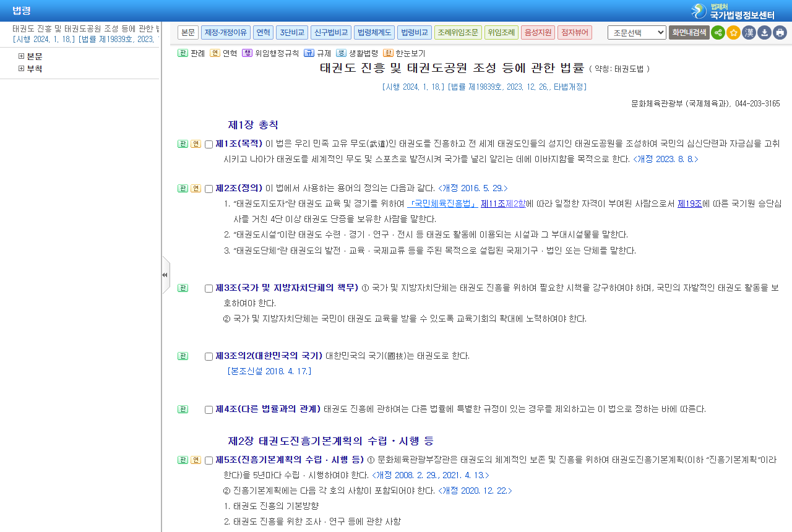Open the 신구법비교 tab
The image size is (792, 532).
pos(331,32)
